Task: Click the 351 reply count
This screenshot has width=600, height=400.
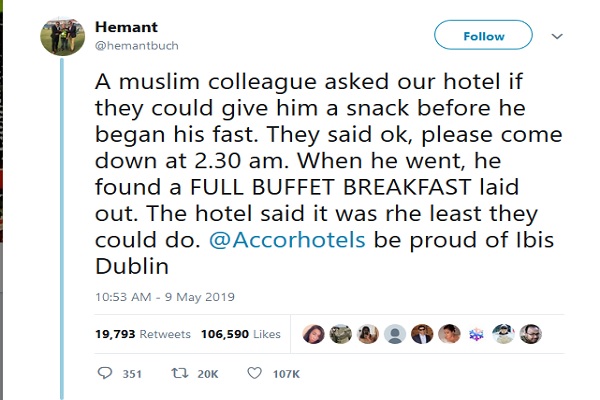Action: click(131, 375)
